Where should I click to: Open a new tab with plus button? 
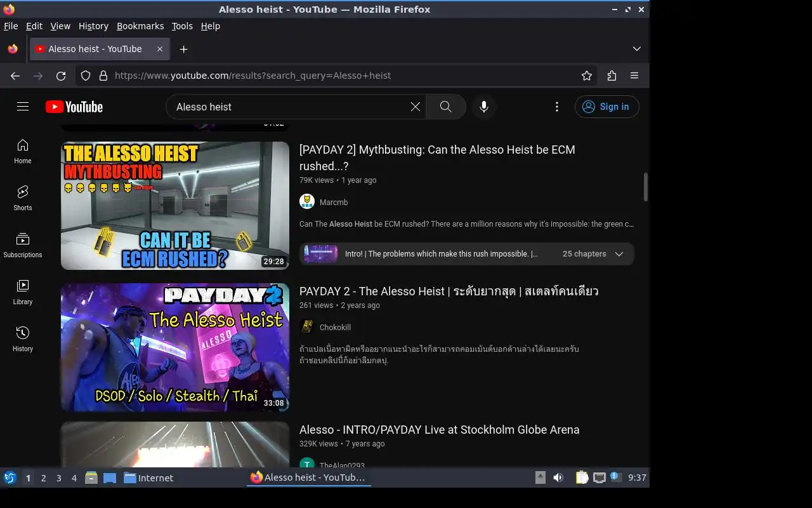183,49
